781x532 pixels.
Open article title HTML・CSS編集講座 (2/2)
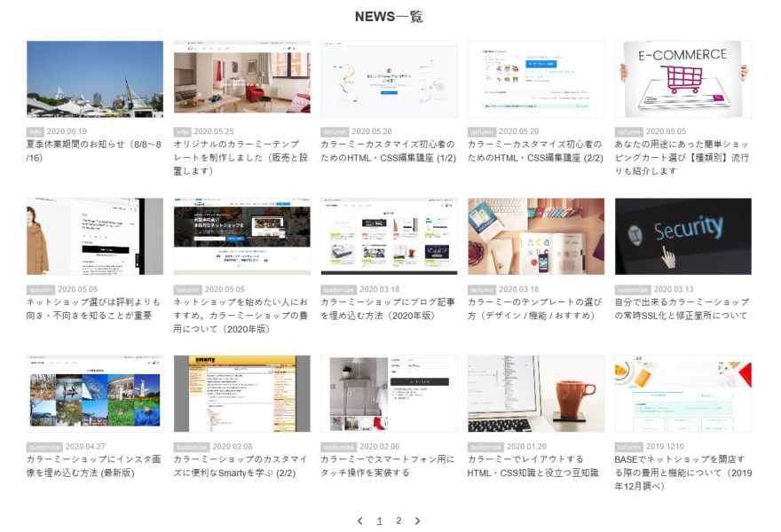click(535, 151)
